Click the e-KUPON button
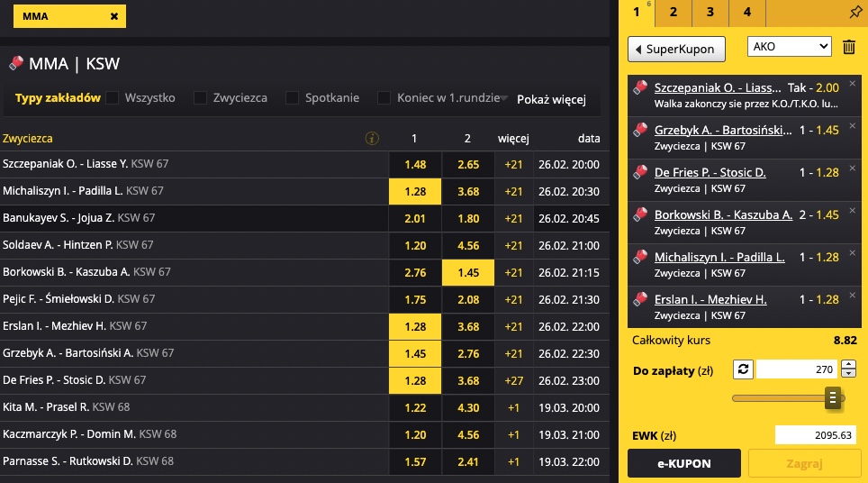Viewport: 868px width, 483px height. point(684,463)
